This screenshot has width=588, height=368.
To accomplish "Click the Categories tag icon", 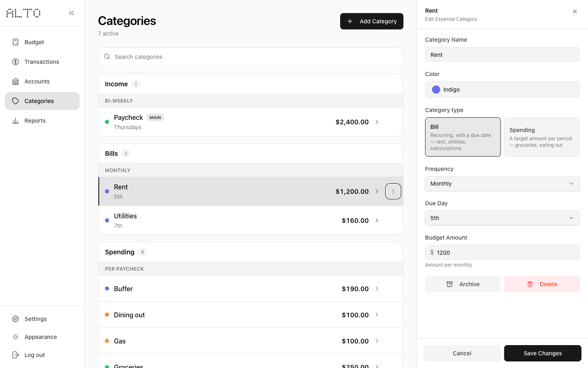I will [16, 101].
